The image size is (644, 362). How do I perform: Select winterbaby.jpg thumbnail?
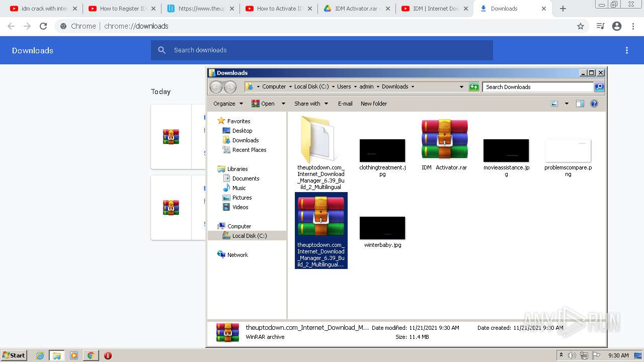(x=382, y=228)
